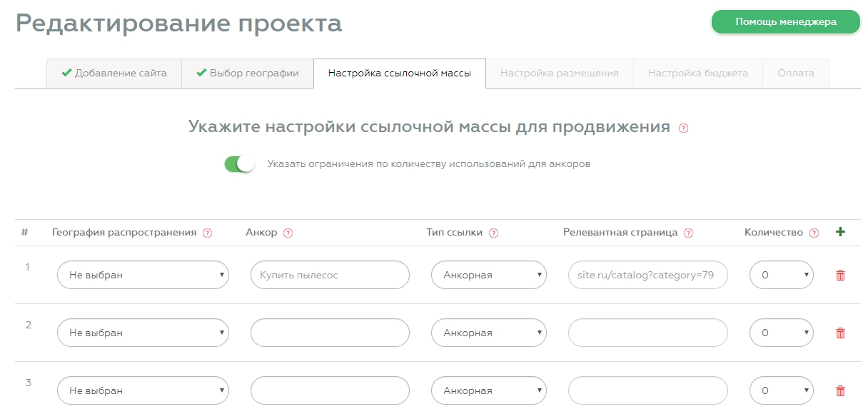868x419 pixels.
Task: Open the help tooltip next to Количество
Action: click(x=814, y=233)
